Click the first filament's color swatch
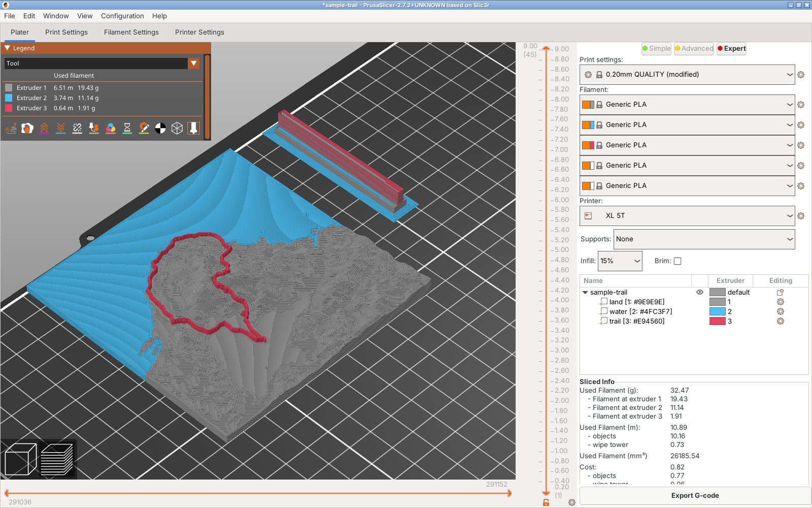 point(588,105)
